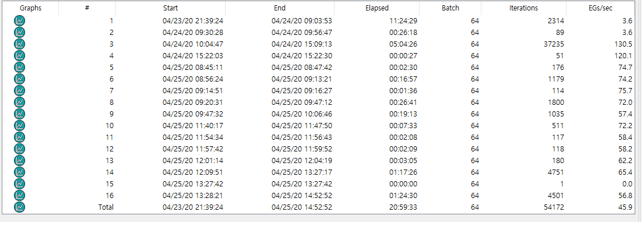Viewport: 644px width, 226px height.
Task: Open the graph icon for session 14
Action: (x=19, y=172)
